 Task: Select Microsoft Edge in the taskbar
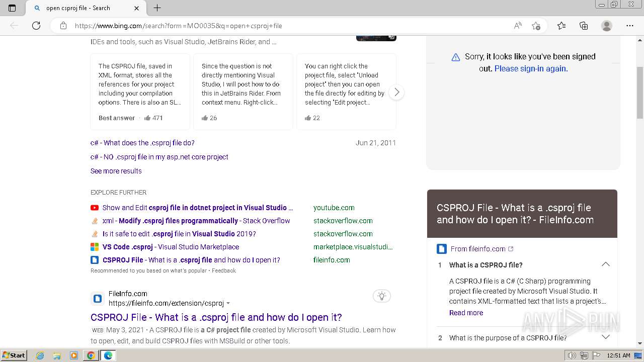(x=108, y=355)
